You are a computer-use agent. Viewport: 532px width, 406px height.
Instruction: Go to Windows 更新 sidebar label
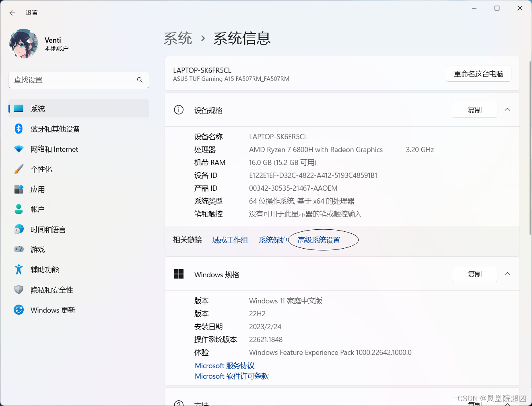[x=53, y=310]
